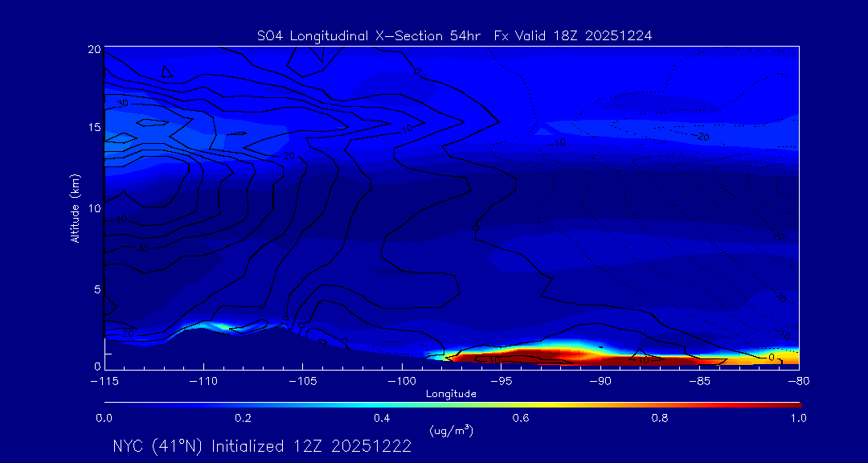868x463 pixels.
Task: Click the 10 km altitude tick label
Action: coord(94,208)
